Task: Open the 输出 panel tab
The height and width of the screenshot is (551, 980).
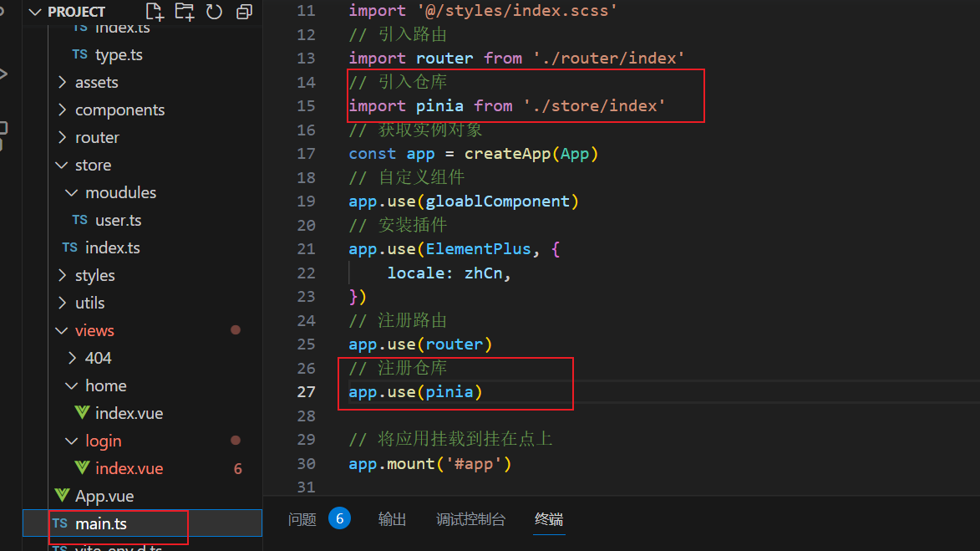Action: 392,518
